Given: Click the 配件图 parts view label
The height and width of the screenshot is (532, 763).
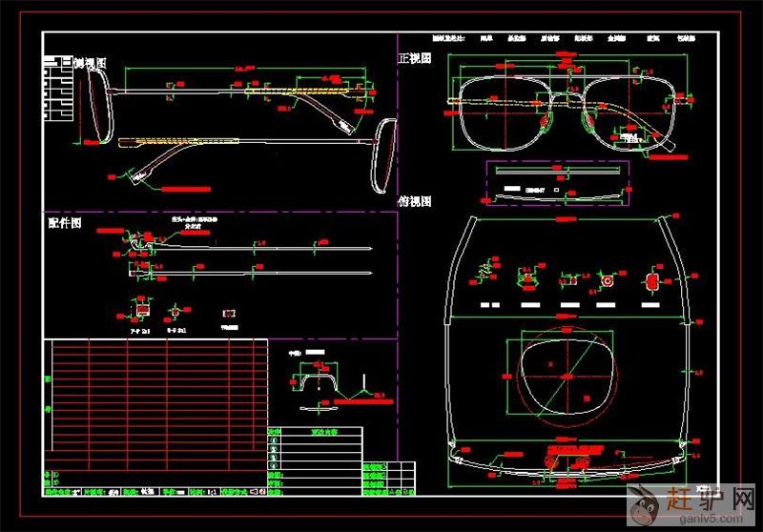Looking at the screenshot, I should [65, 222].
